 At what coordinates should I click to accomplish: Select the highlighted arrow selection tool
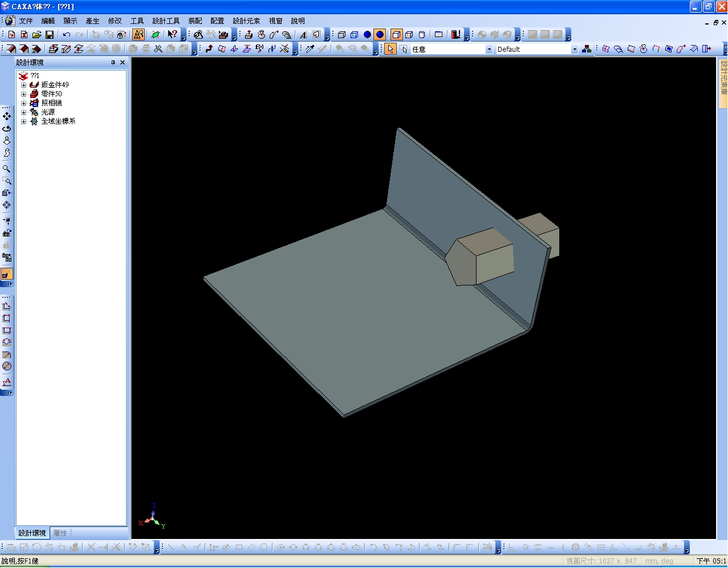(391, 49)
